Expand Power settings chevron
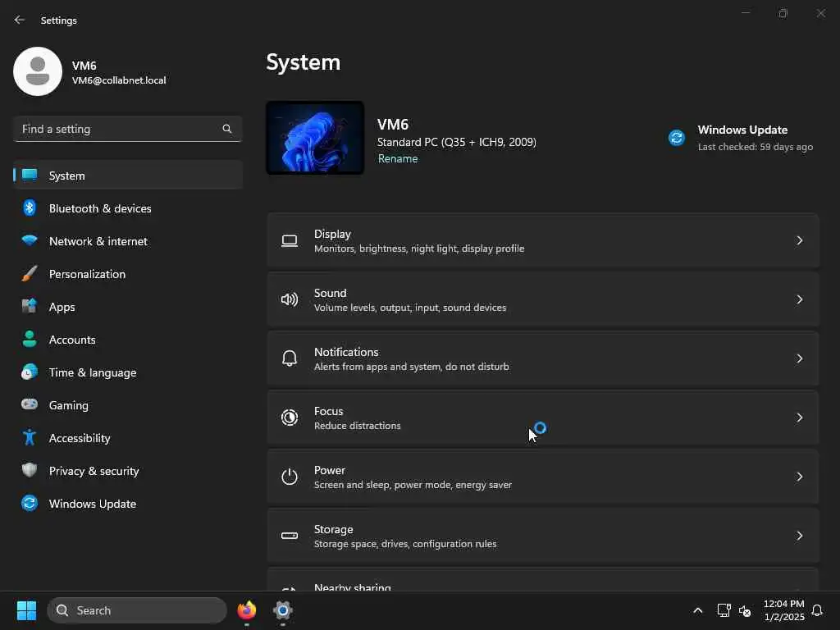Screen dimensions: 840x630 click(799, 477)
